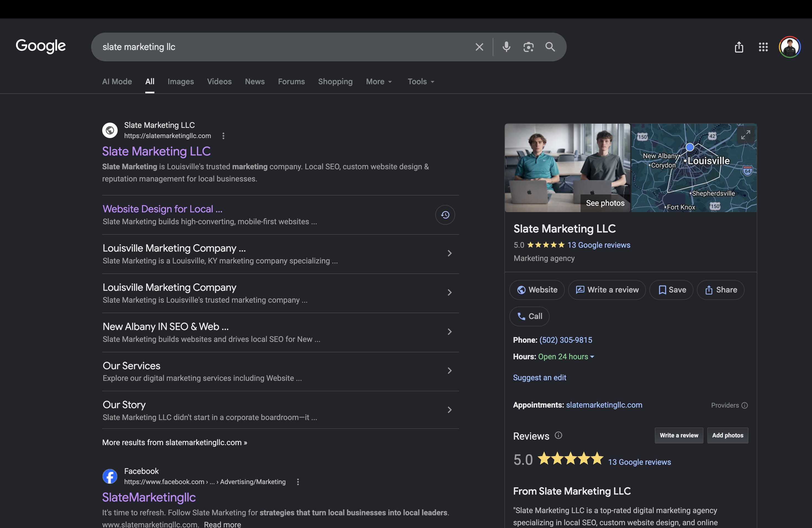Submit search with the magnifying glass icon

click(550, 47)
